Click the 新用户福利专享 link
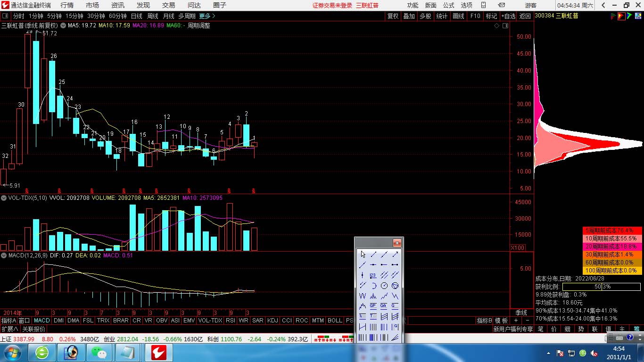The image size is (644, 362). click(x=513, y=329)
